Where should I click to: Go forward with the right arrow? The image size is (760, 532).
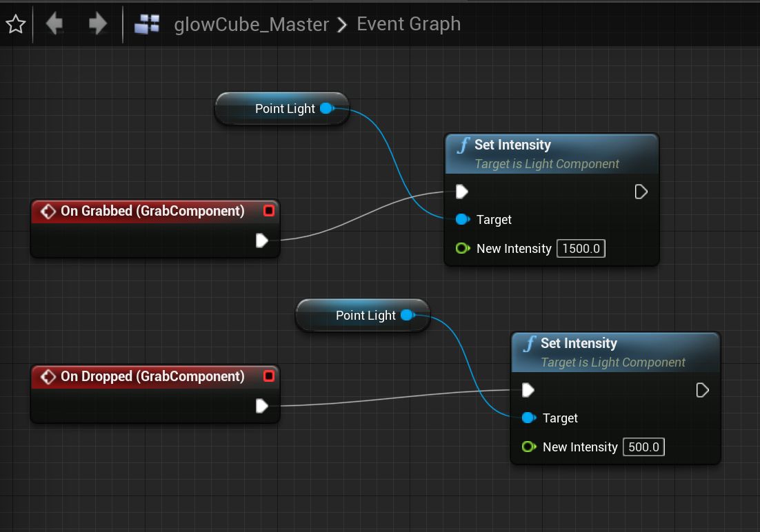pyautogui.click(x=98, y=25)
